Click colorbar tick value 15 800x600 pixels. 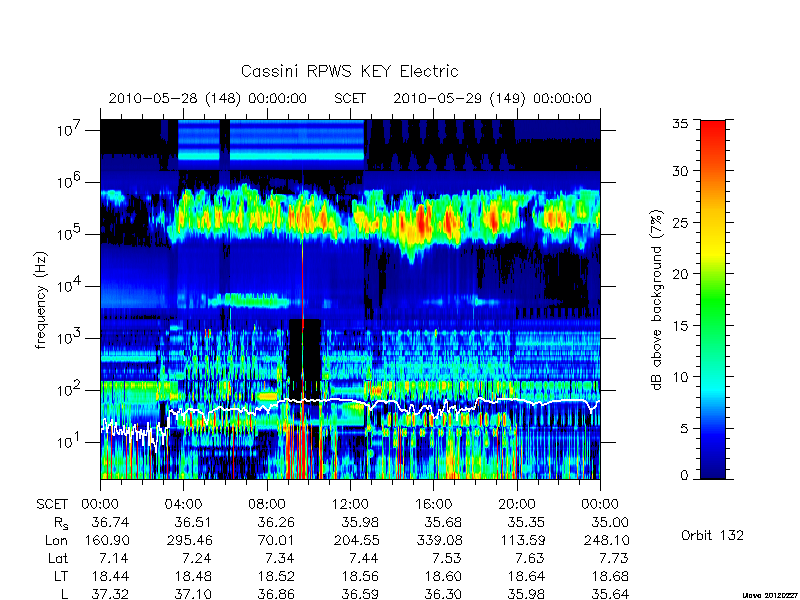(x=680, y=325)
